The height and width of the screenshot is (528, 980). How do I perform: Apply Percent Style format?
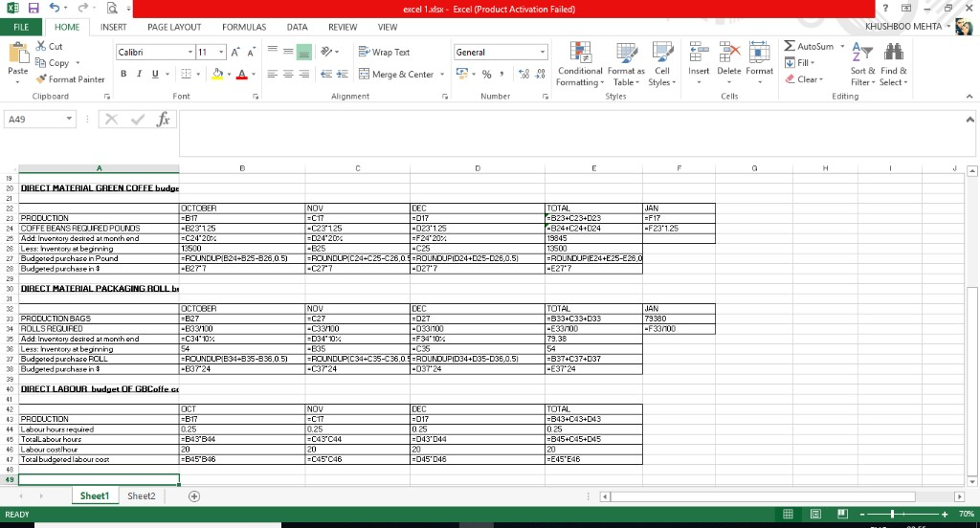487,74
